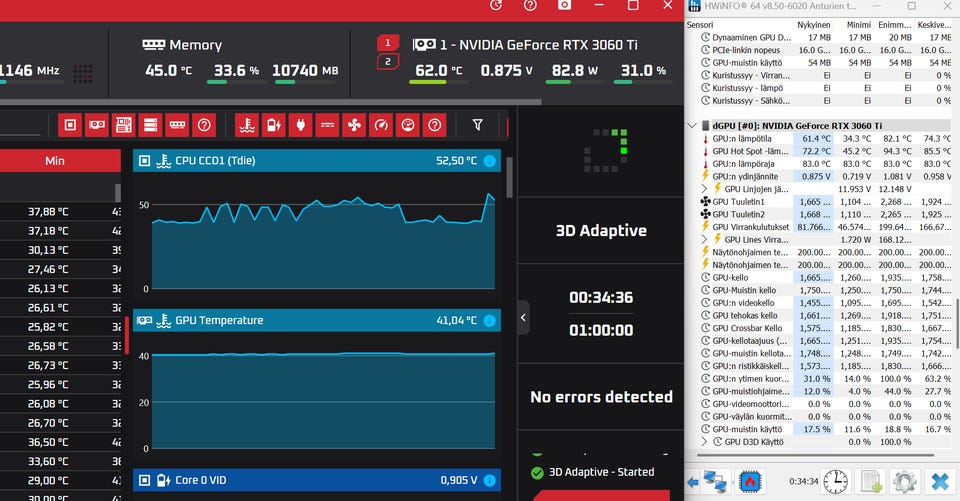This screenshot has width=960, height=501.
Task: Click the HWiNFO log file icon
Action: pyautogui.click(x=871, y=481)
